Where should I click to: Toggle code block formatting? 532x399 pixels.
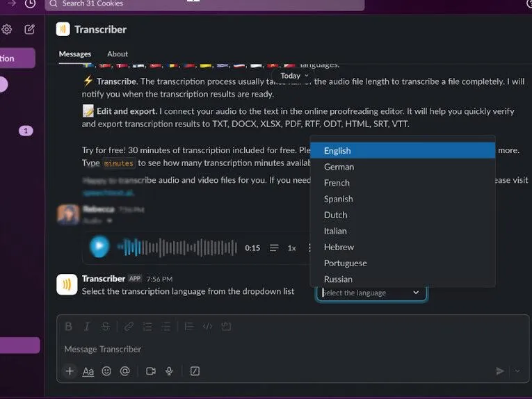(226, 327)
